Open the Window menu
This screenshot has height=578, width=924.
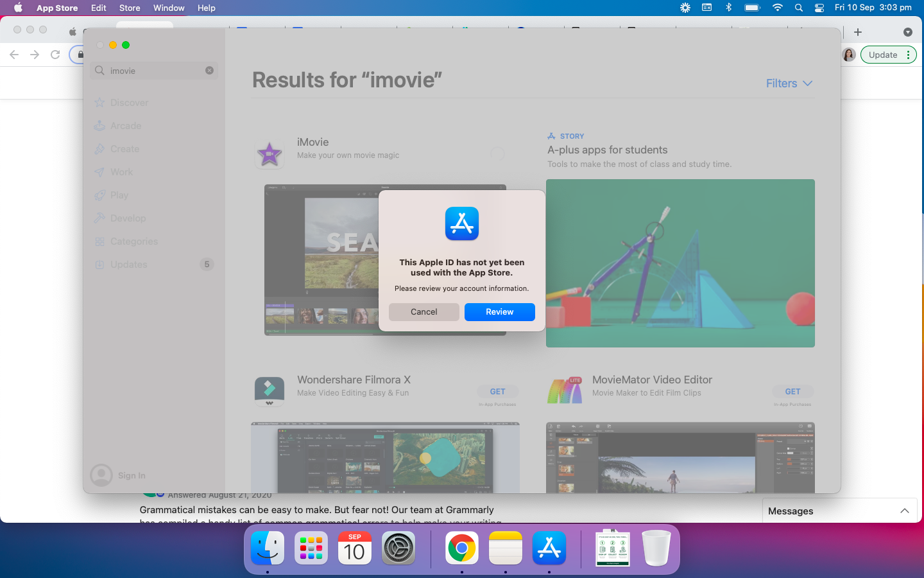[169, 8]
